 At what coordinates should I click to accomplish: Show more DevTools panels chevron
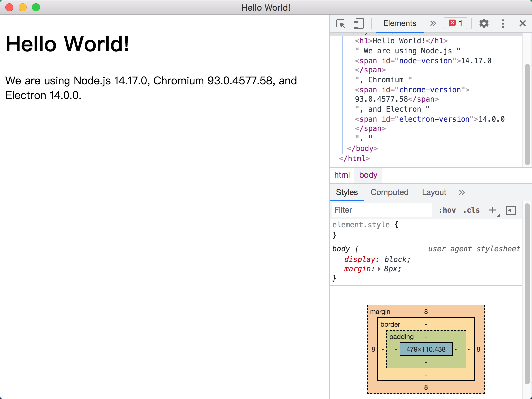(433, 23)
